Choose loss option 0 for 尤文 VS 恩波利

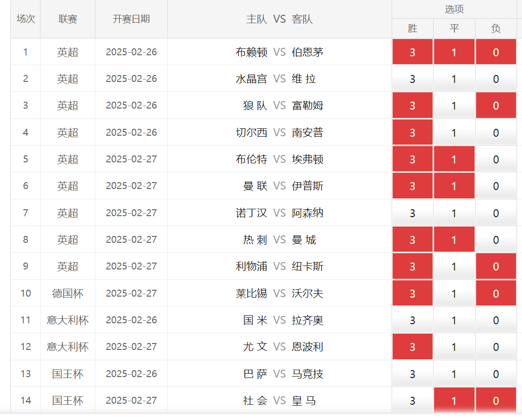point(496,347)
